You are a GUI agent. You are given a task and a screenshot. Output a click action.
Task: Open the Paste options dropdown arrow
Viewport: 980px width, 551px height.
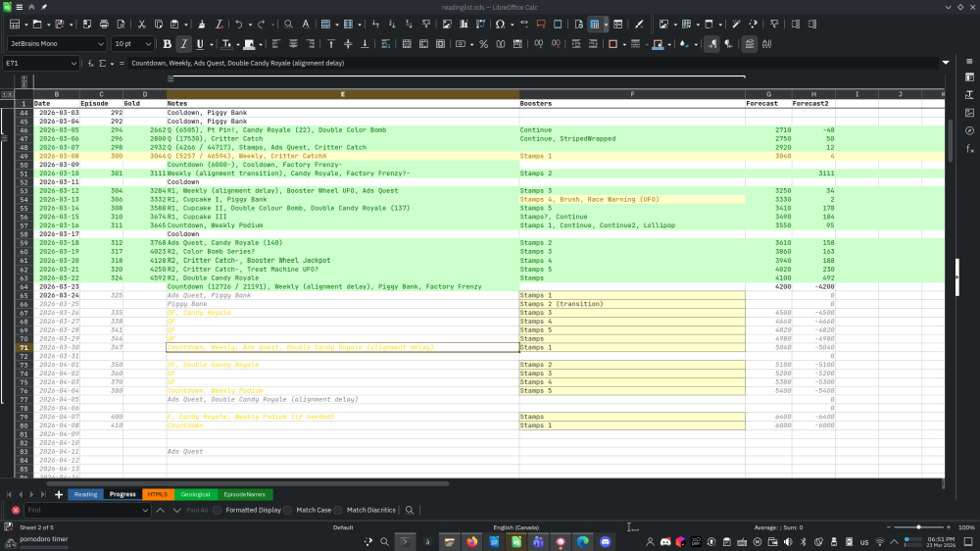[185, 25]
